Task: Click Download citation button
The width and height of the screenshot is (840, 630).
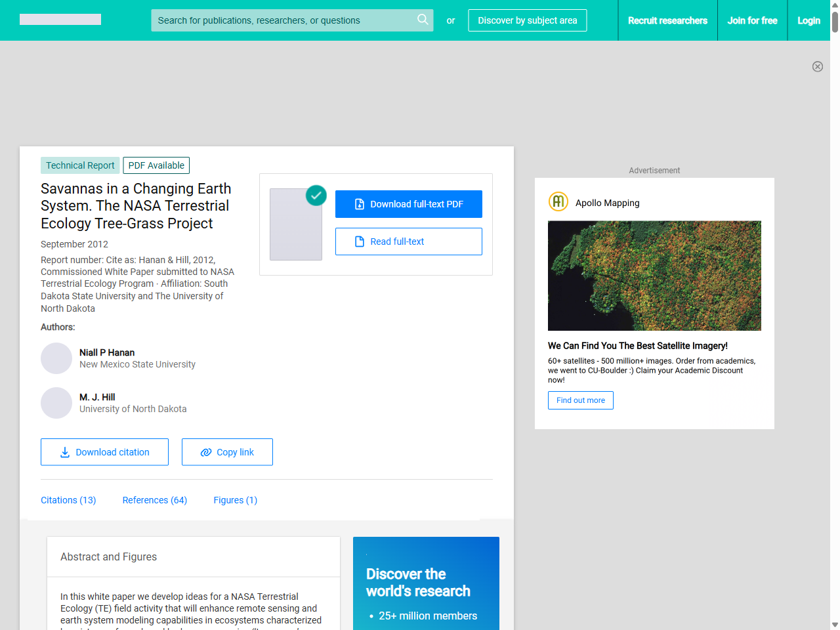Action: tap(104, 452)
